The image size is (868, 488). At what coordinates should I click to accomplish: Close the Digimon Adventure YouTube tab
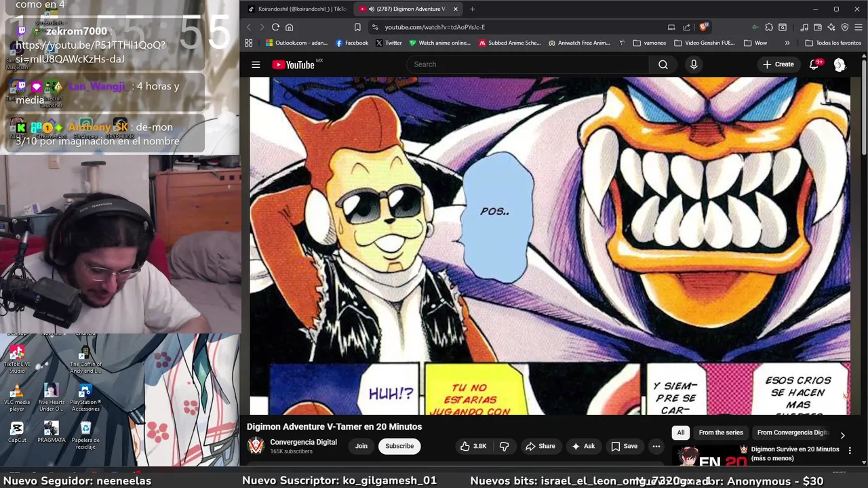456,9
